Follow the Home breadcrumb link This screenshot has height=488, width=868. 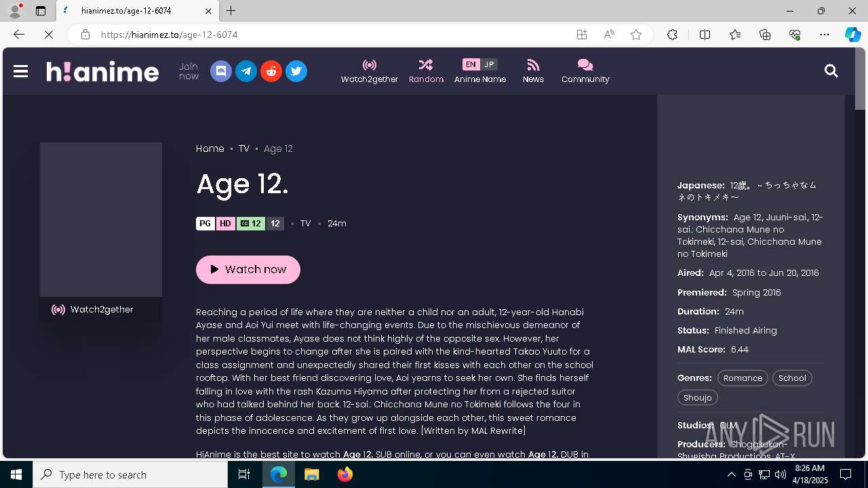point(210,148)
